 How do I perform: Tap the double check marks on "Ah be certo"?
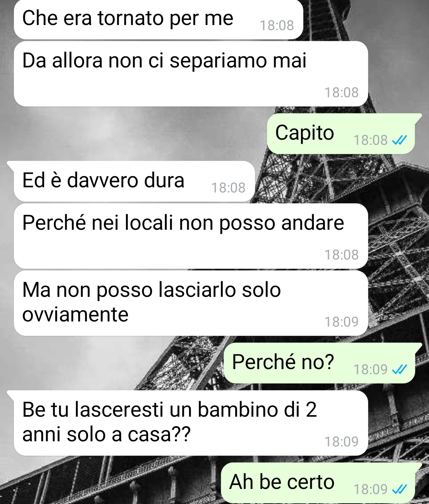click(399, 489)
